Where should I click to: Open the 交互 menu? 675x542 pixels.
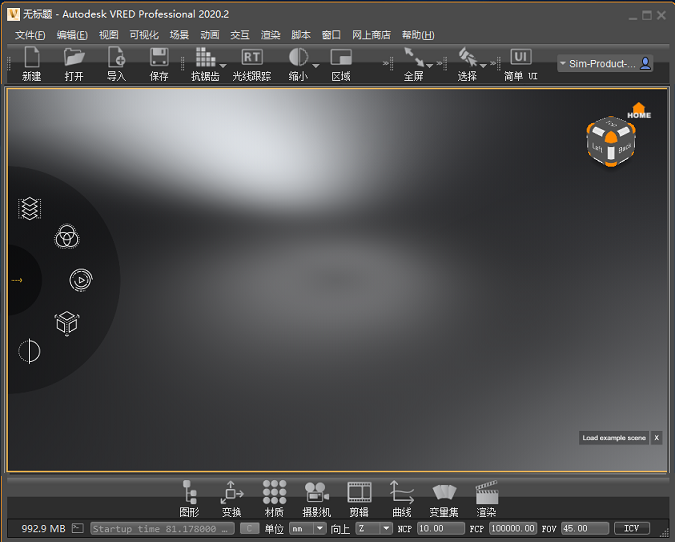point(240,35)
